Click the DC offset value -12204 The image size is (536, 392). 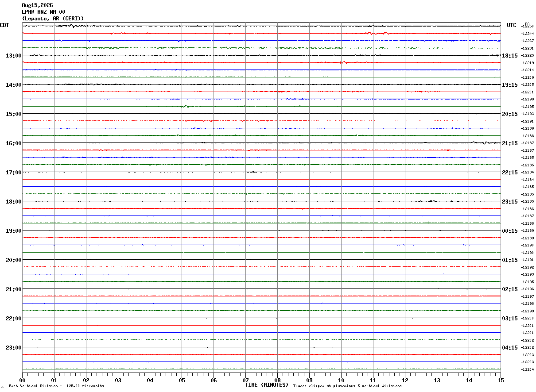pyautogui.click(x=528, y=369)
